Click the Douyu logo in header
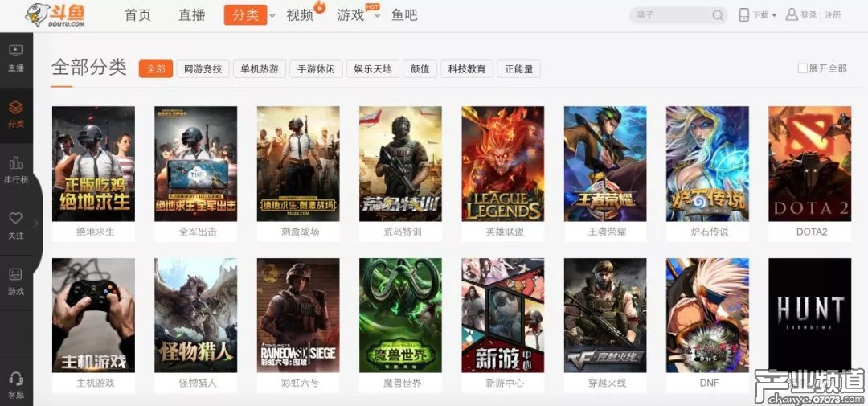The width and height of the screenshot is (868, 406). click(x=55, y=15)
